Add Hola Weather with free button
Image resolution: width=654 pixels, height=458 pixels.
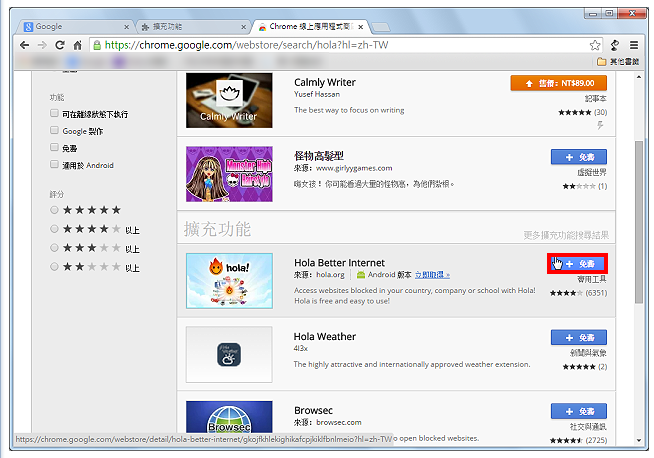[579, 337]
